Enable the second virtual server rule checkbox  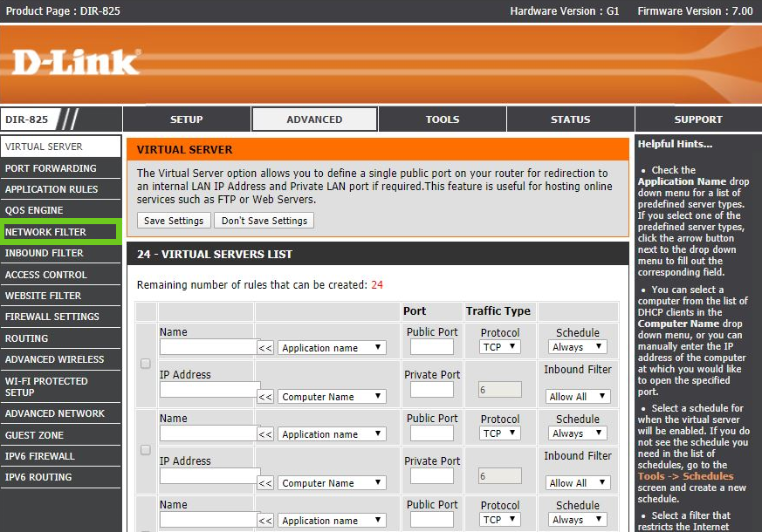146,450
